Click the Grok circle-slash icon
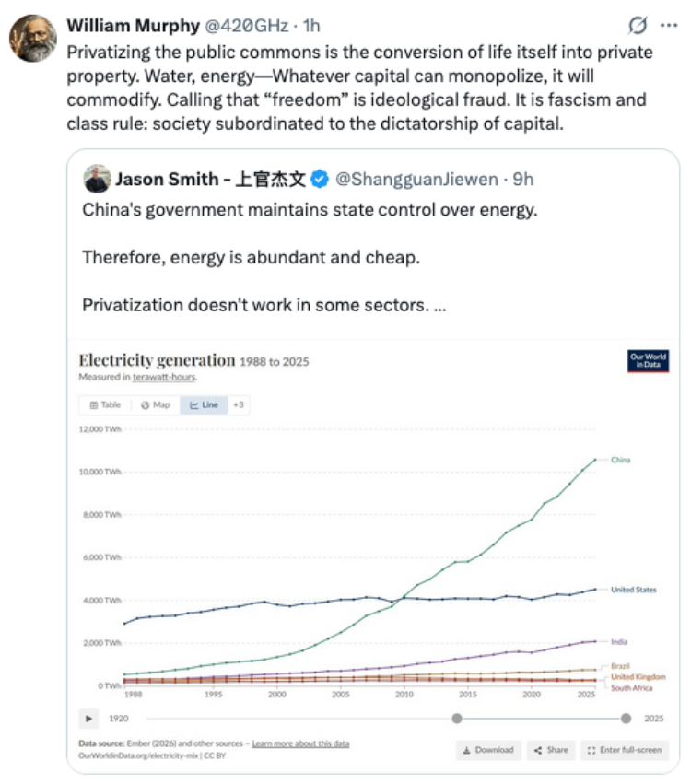 [x=638, y=25]
